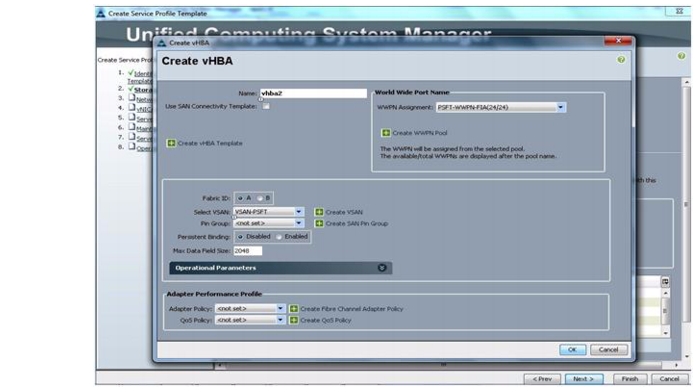Click the wizard's bottom Cancel button
Image resolution: width=700 pixels, height=392 pixels.
point(669,379)
